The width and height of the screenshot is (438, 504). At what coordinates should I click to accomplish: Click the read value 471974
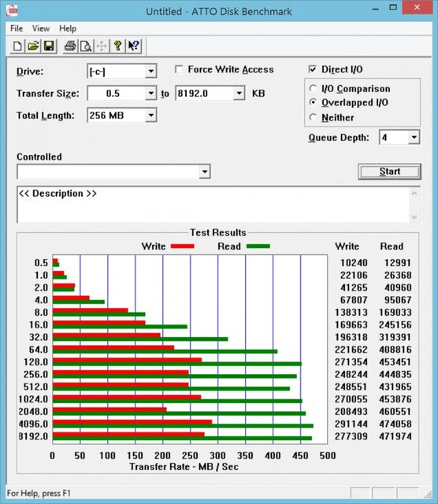point(395,436)
